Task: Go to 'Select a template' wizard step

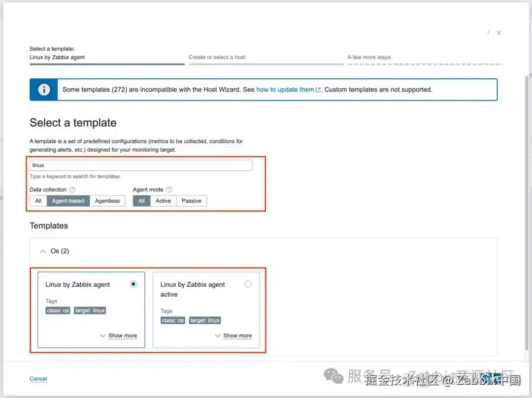Action: [x=107, y=56]
